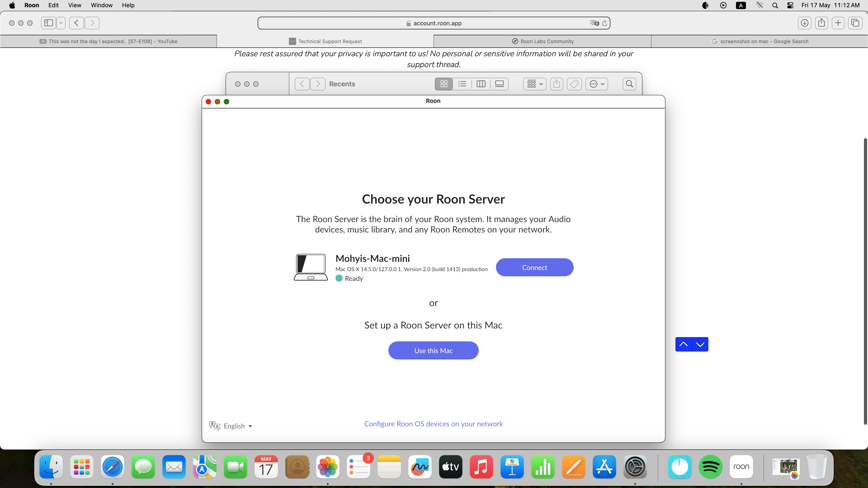Go back in Safari
Screen dimensions: 868x488
point(76,23)
